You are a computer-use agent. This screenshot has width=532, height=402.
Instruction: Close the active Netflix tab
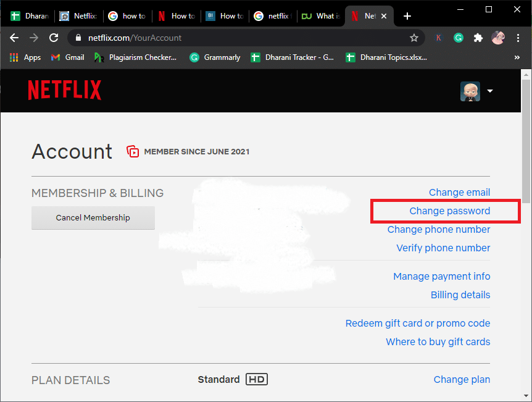tap(384, 16)
